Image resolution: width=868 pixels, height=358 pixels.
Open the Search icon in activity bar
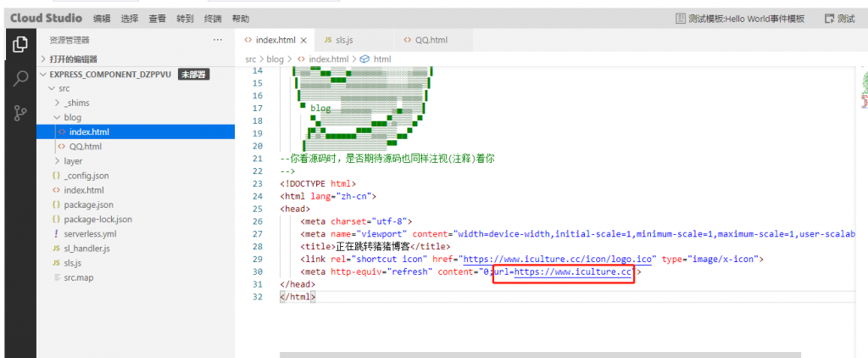click(x=20, y=79)
